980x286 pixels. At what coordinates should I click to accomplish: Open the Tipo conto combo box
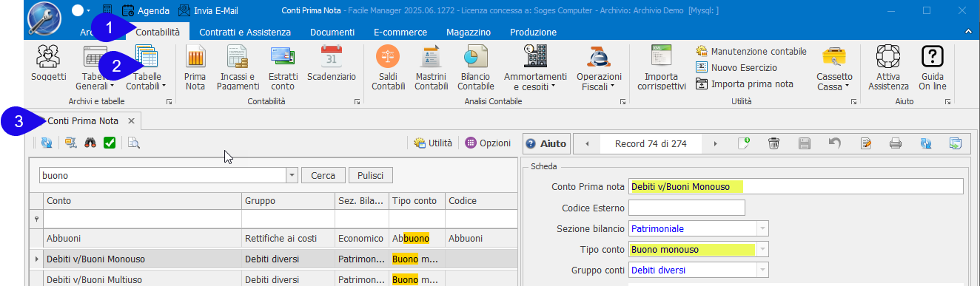click(763, 249)
